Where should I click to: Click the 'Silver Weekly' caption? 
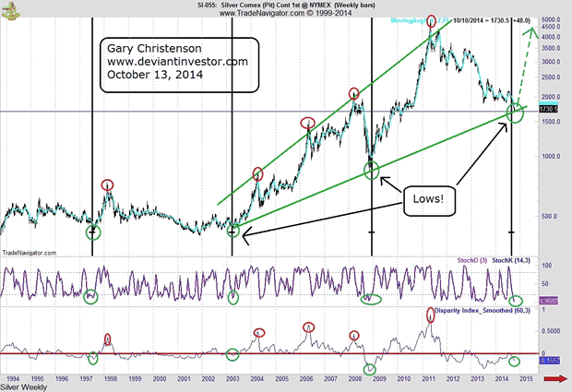pyautogui.click(x=24, y=387)
